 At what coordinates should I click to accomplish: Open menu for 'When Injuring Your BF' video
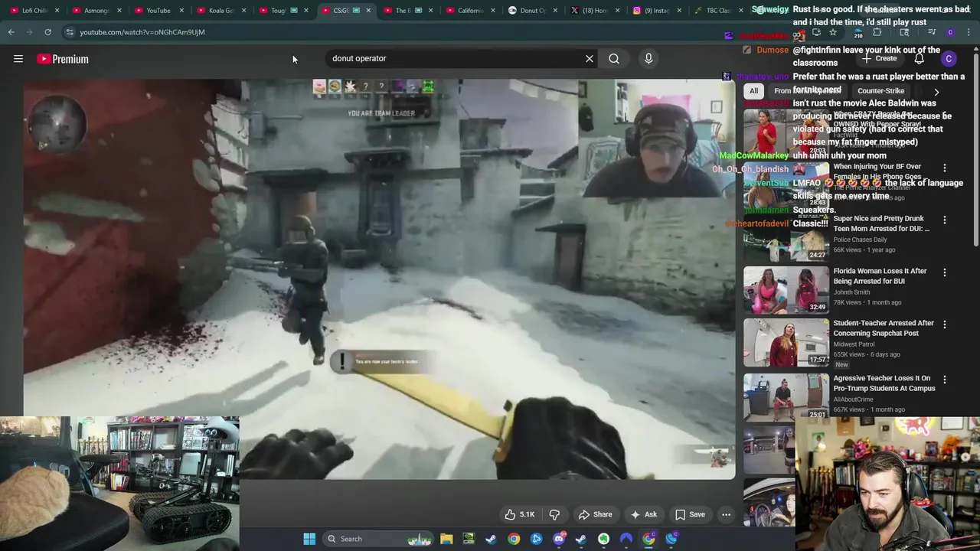tap(944, 168)
